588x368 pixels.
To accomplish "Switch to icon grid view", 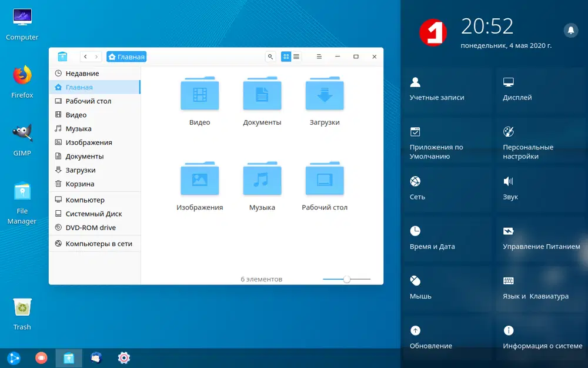I will (x=286, y=57).
